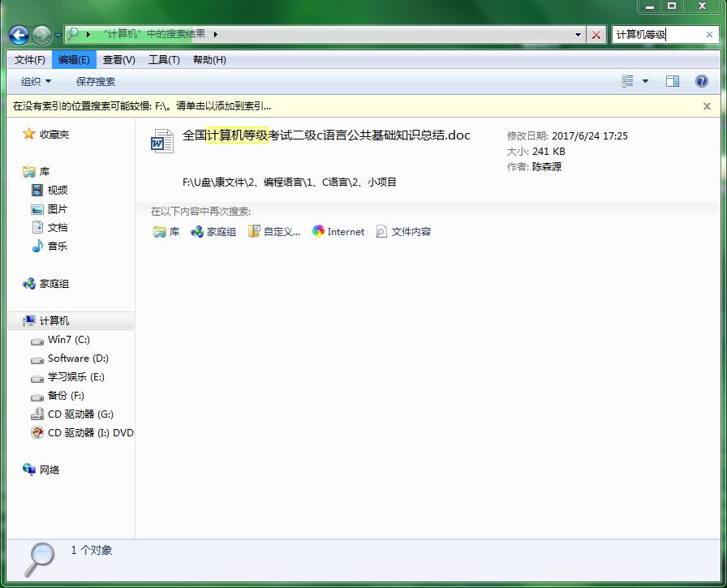
Task: Search again in 文件内容
Action: coord(403,232)
